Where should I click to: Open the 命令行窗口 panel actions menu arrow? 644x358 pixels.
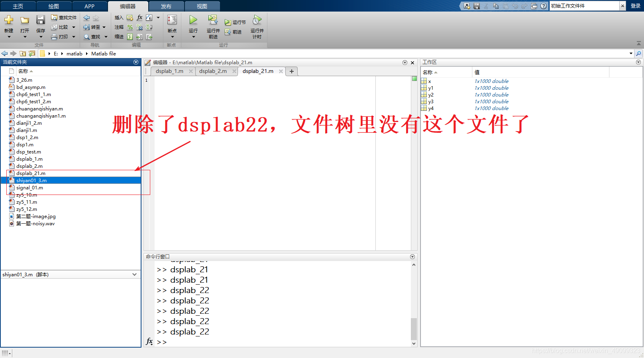412,257
